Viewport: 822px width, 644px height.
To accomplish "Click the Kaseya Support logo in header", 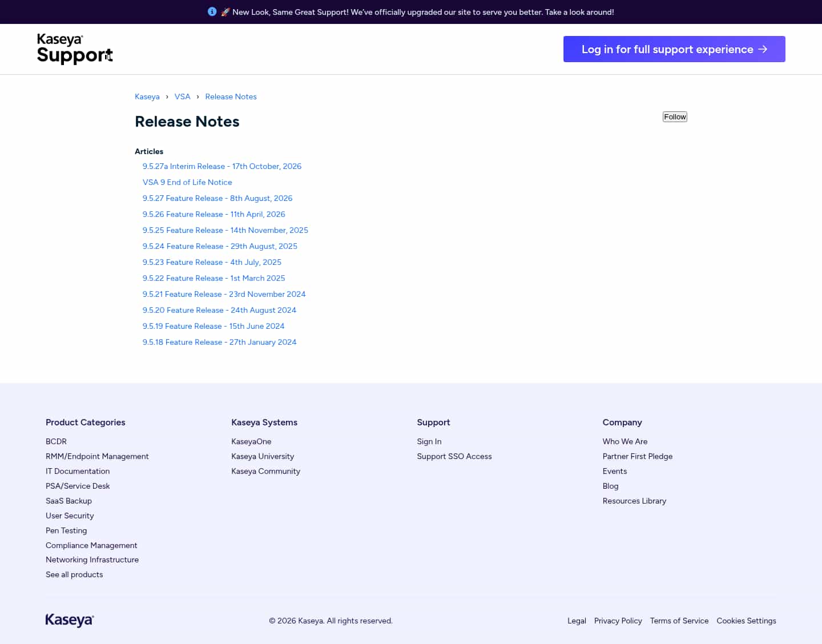I will point(75,49).
